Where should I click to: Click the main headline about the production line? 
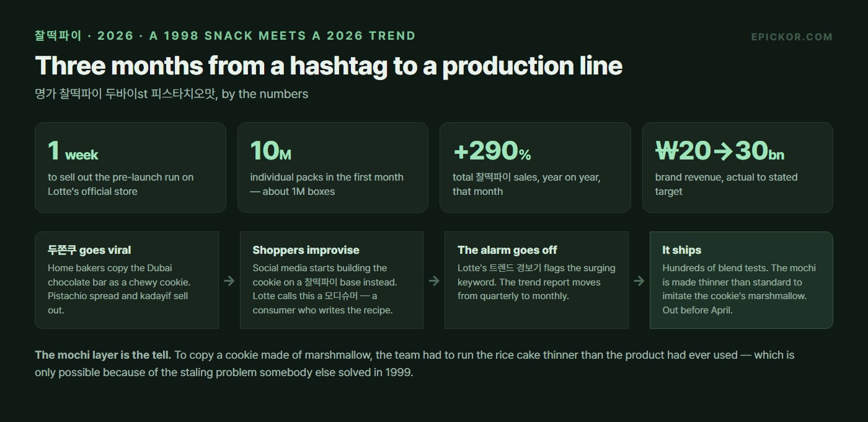tap(329, 66)
